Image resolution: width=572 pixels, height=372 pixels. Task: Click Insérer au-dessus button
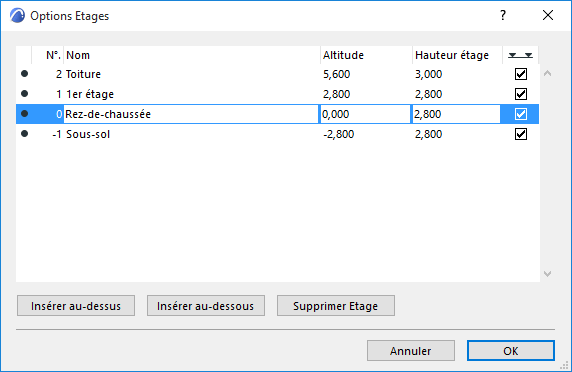tap(76, 306)
